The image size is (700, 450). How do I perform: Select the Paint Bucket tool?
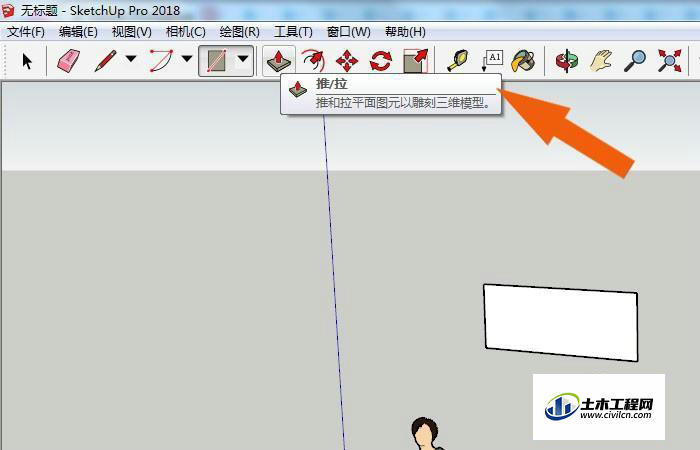click(x=523, y=61)
